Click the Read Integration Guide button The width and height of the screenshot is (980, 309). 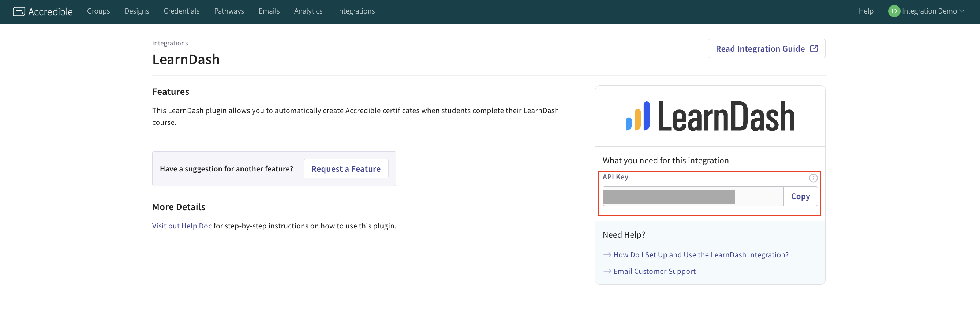[767, 49]
